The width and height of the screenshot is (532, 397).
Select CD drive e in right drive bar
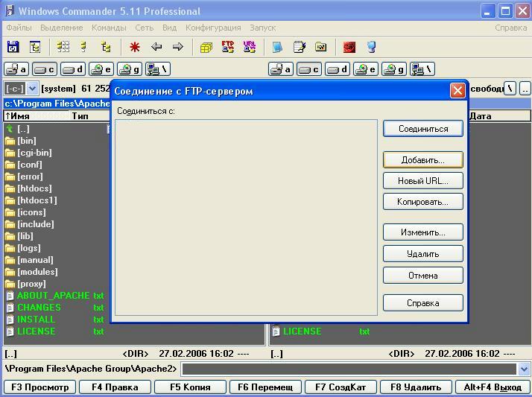coord(365,69)
